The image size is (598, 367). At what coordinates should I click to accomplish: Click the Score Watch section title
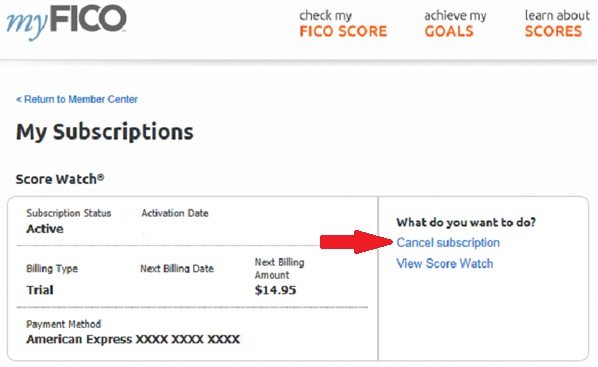(x=60, y=179)
